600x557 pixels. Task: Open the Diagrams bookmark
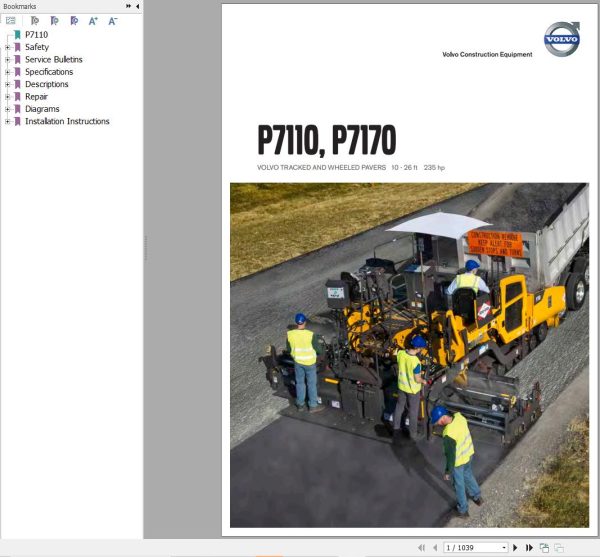(42, 109)
